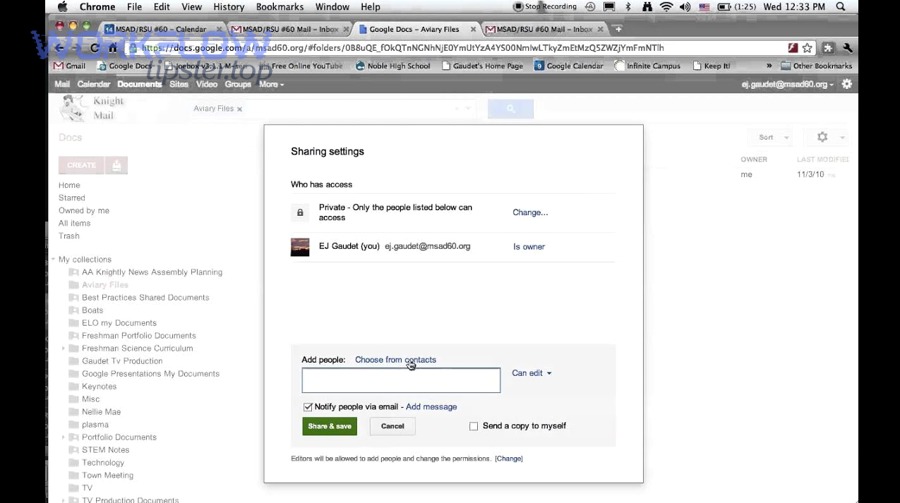Open the account email dropdown
Image resolution: width=900 pixels, height=503 pixels.
pyautogui.click(x=787, y=84)
